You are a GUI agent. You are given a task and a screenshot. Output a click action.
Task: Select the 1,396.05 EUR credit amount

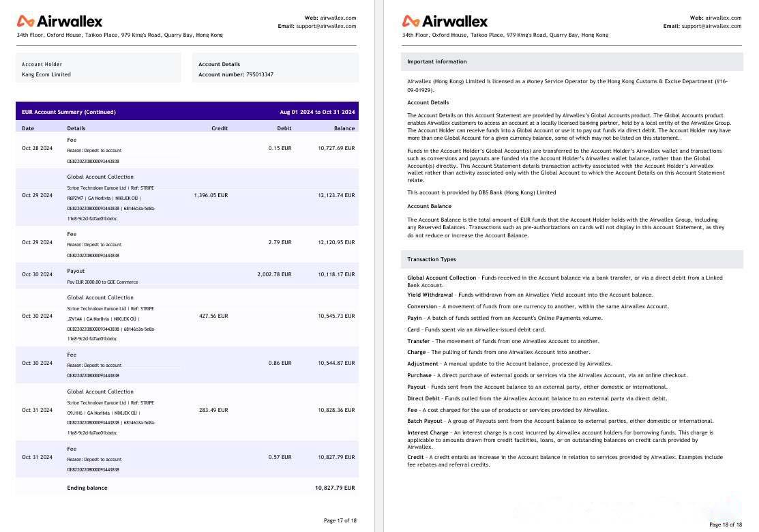[x=211, y=195]
